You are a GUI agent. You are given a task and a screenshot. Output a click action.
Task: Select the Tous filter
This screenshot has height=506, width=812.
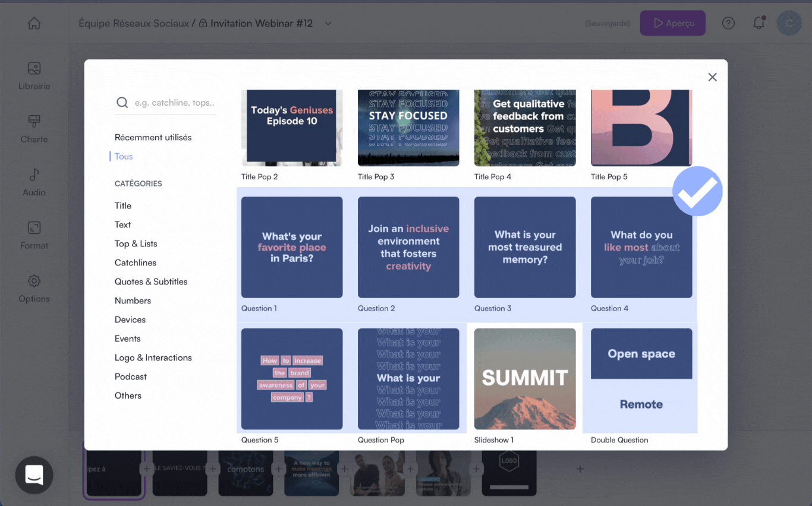point(124,156)
